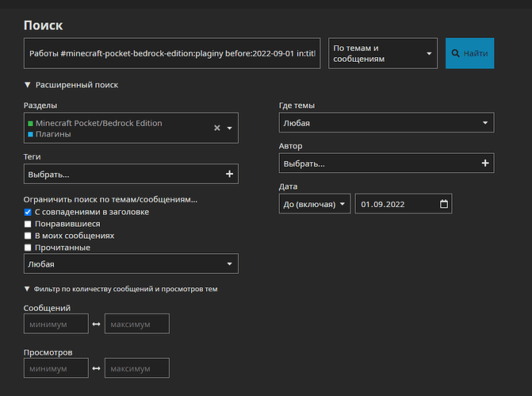532x396 pixels.
Task: Open the До (включая) date dropdown
Action: pos(315,204)
